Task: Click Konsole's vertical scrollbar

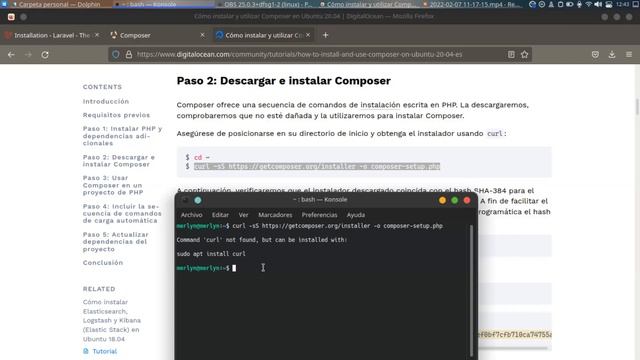Action: tap(471, 290)
